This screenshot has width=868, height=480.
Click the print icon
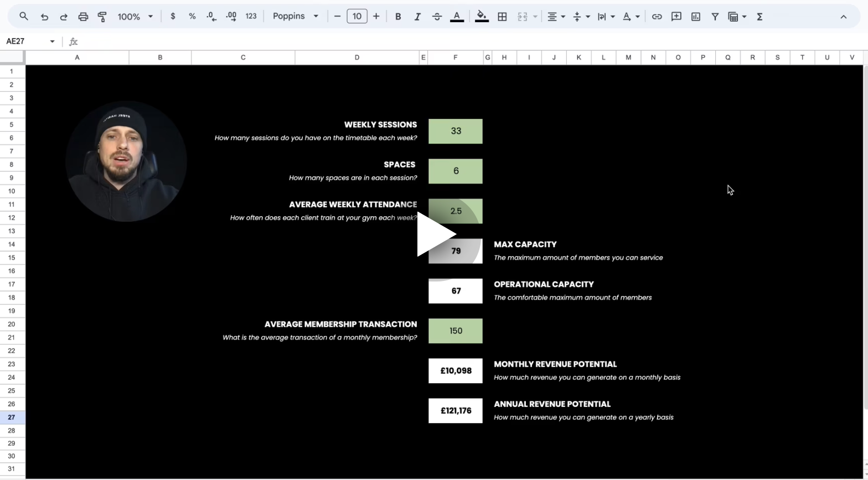point(83,17)
